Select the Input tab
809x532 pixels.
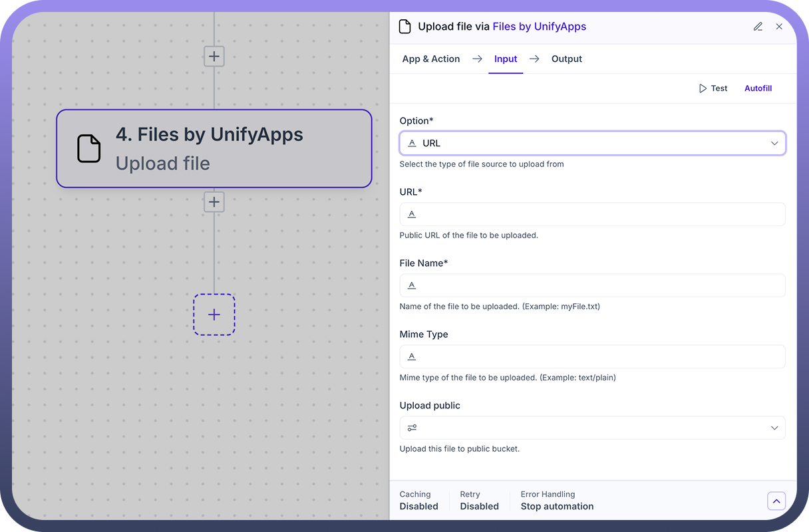coord(506,59)
